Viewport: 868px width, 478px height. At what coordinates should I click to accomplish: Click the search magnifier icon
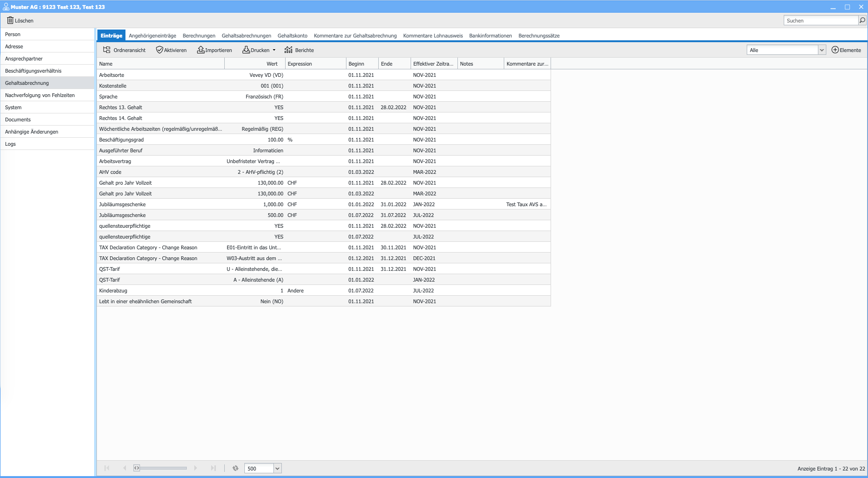point(862,21)
